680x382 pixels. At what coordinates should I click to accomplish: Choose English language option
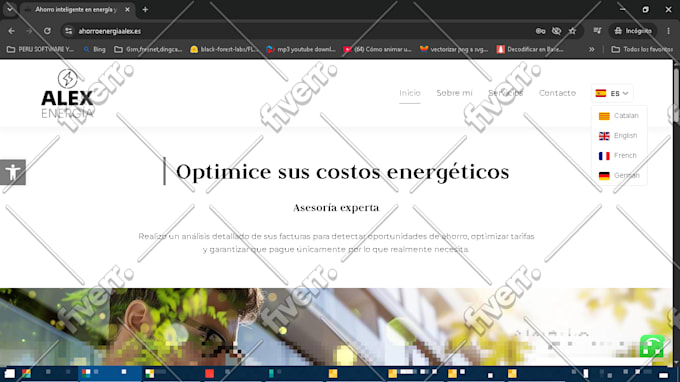619,136
